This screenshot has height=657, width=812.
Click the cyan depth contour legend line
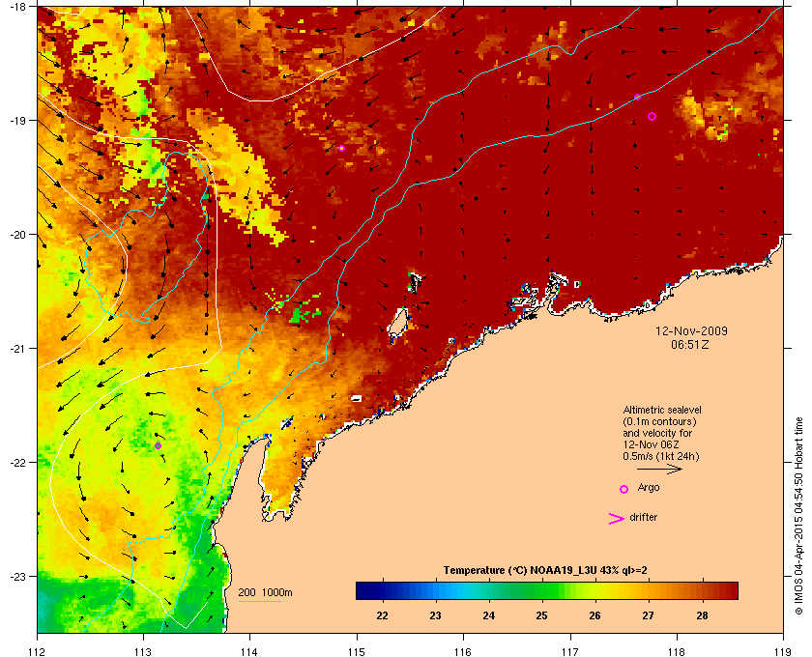(x=259, y=602)
